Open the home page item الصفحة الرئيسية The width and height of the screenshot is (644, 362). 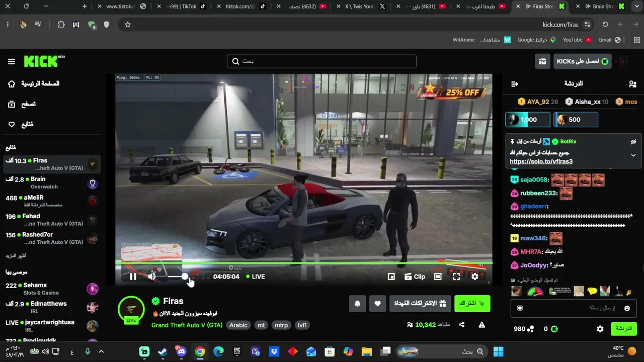[34, 83]
